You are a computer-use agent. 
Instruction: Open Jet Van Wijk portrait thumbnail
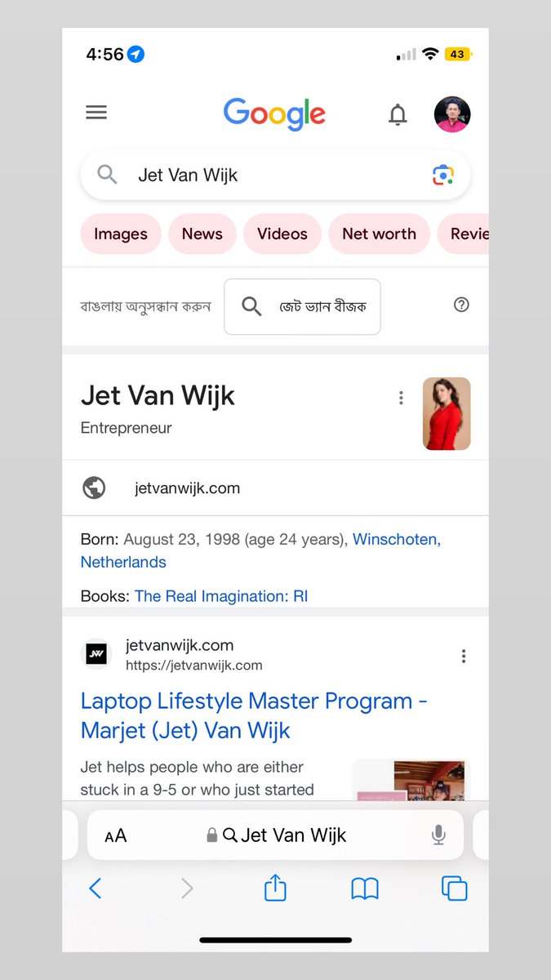[x=447, y=413]
